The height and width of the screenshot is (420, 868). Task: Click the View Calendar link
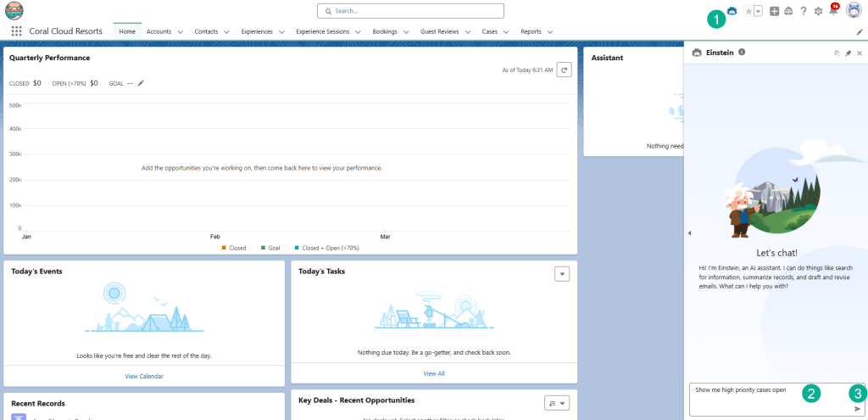(144, 376)
